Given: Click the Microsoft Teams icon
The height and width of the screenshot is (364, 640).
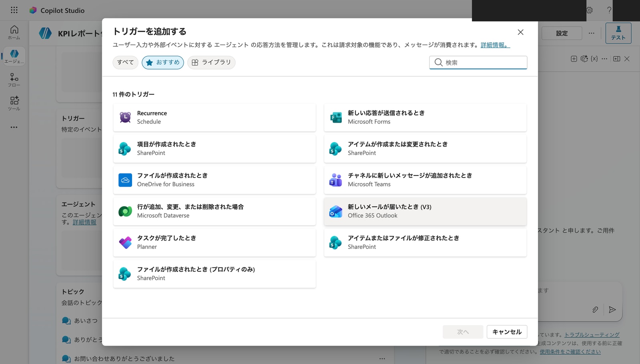Looking at the screenshot, I should [x=336, y=180].
